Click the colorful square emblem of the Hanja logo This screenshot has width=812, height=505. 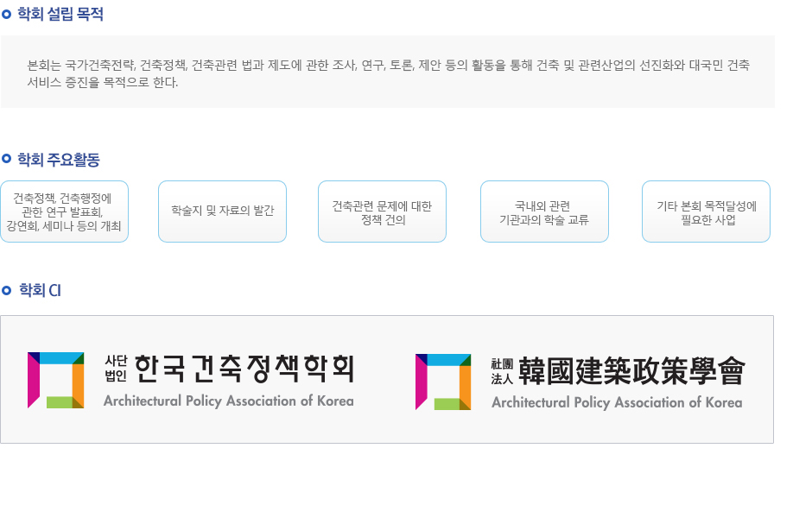point(443,382)
